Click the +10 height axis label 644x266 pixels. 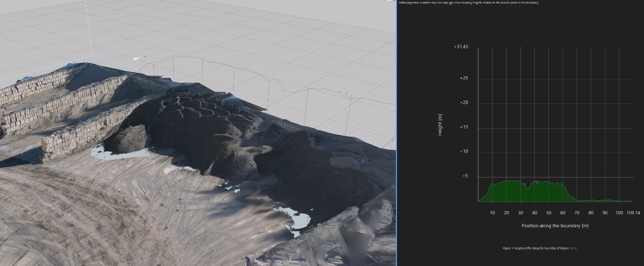(464, 152)
